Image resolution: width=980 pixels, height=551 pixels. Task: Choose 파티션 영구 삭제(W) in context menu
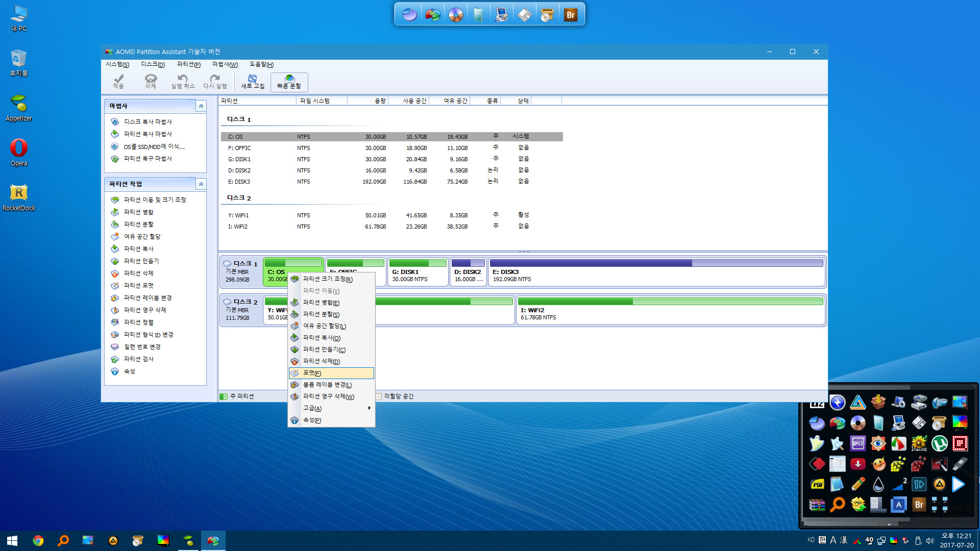point(331,396)
